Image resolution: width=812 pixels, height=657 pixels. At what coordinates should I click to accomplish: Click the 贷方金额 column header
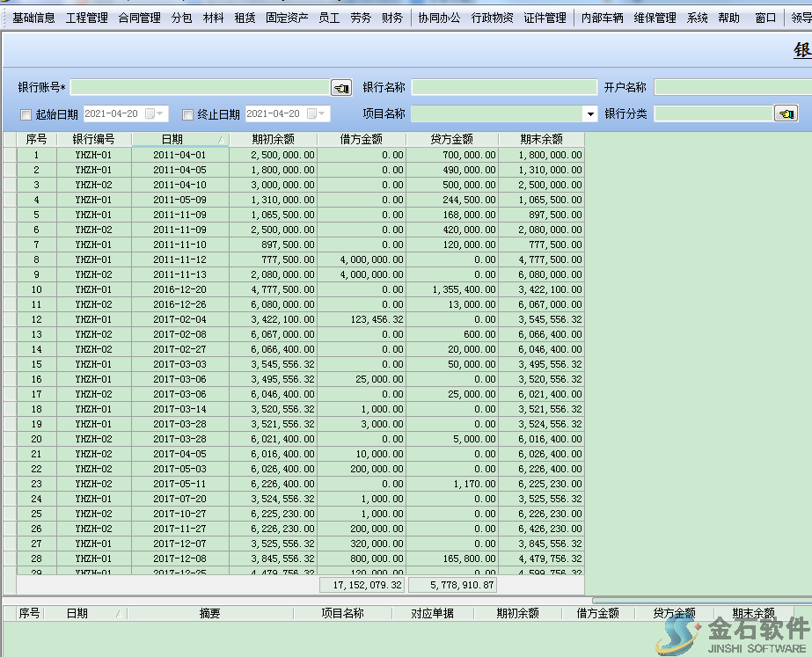[x=451, y=139]
